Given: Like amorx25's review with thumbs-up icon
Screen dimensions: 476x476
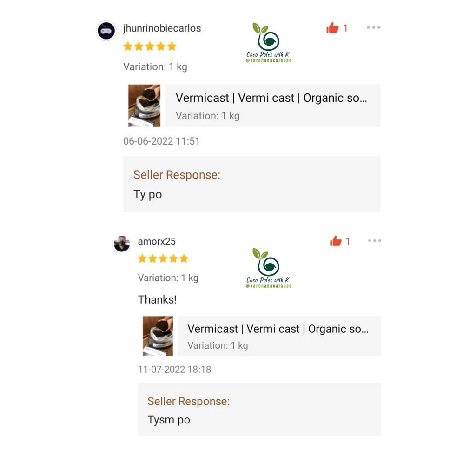Looking at the screenshot, I should point(336,241).
